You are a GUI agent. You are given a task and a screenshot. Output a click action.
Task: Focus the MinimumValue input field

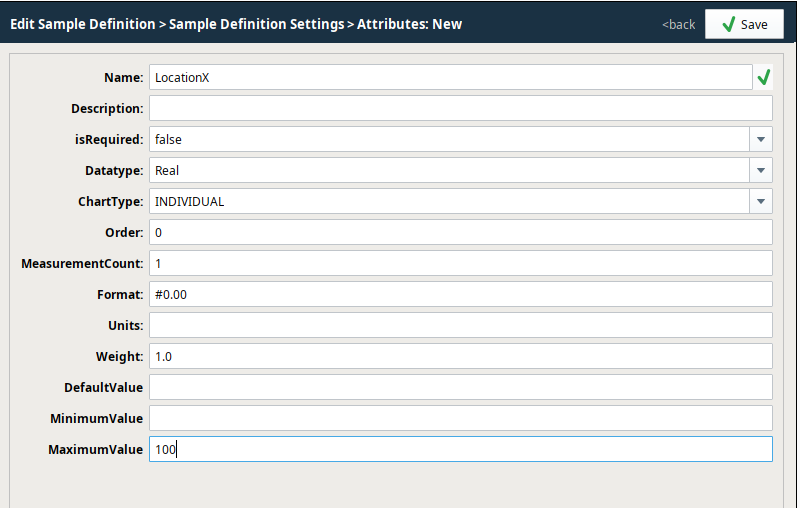[460, 419]
